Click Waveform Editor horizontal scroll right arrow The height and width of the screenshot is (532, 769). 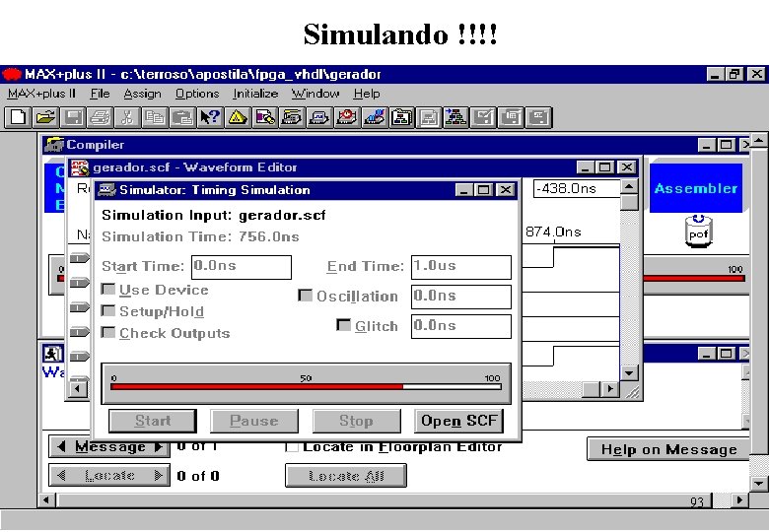click(610, 389)
